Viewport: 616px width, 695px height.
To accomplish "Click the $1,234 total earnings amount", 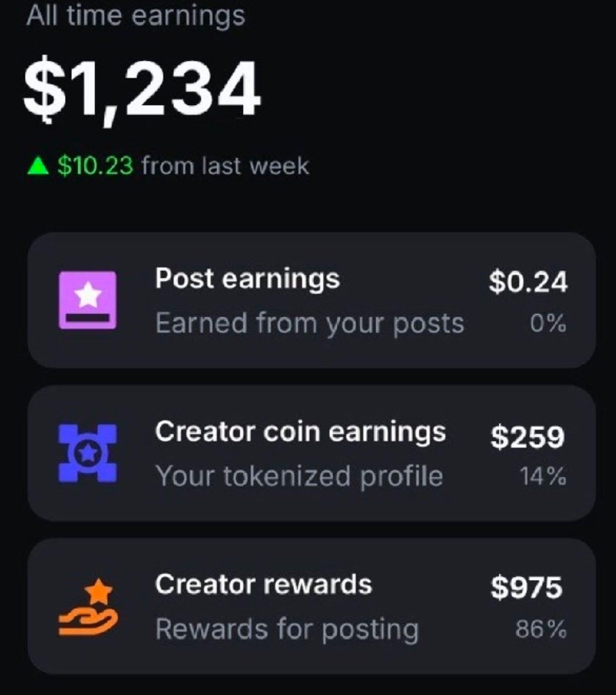I will [142, 90].
